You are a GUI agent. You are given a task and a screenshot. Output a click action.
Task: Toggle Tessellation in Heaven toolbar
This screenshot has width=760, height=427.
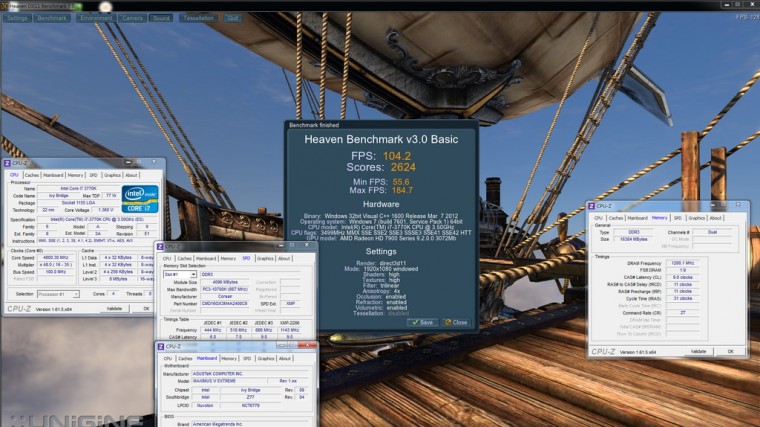198,18
